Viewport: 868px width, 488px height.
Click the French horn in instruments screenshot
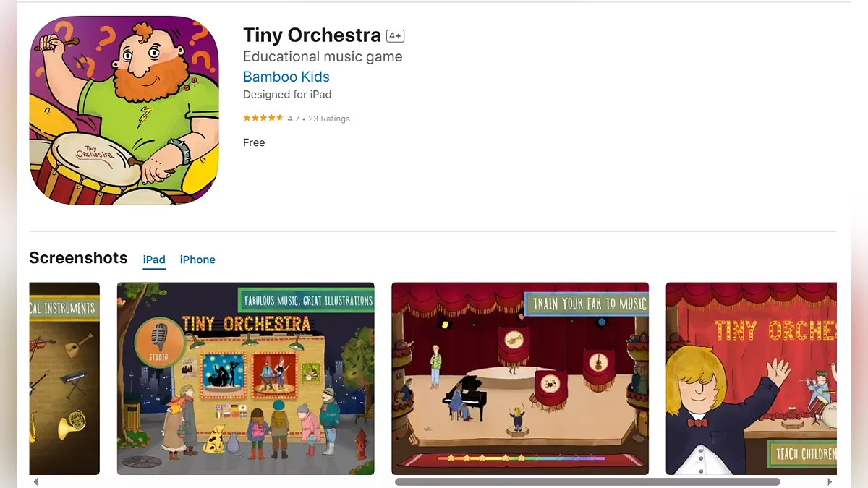(x=70, y=425)
